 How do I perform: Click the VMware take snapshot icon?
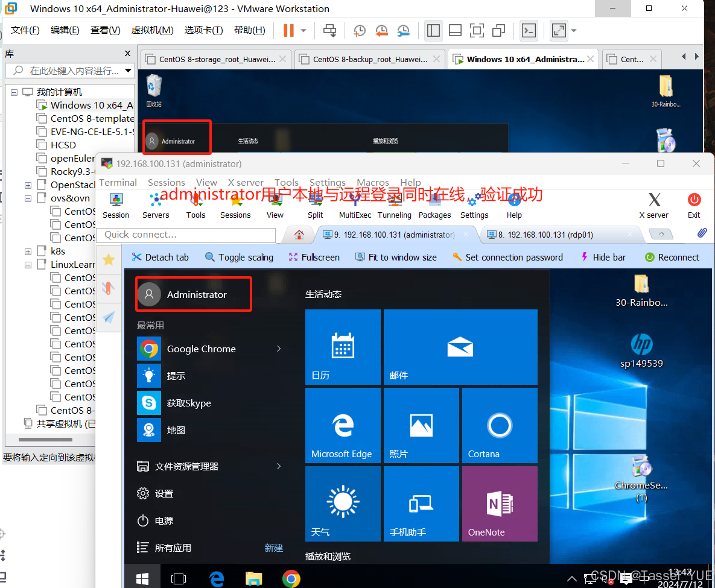tap(360, 31)
